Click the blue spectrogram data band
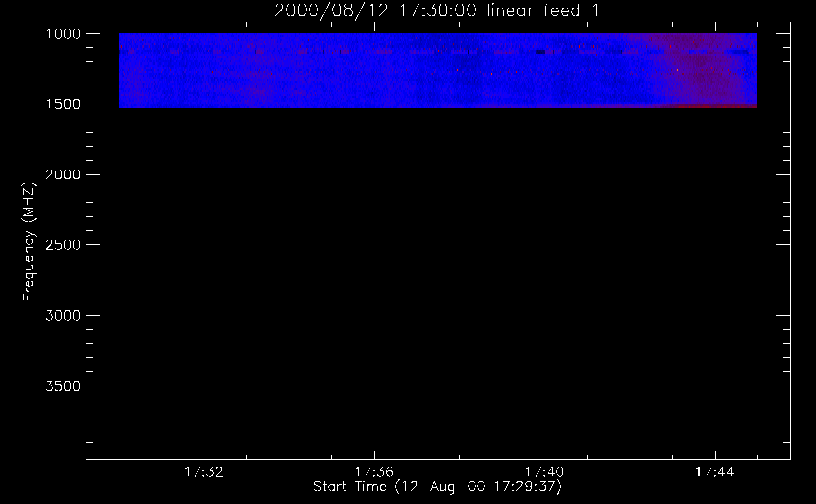The image size is (816, 504). click(438, 71)
